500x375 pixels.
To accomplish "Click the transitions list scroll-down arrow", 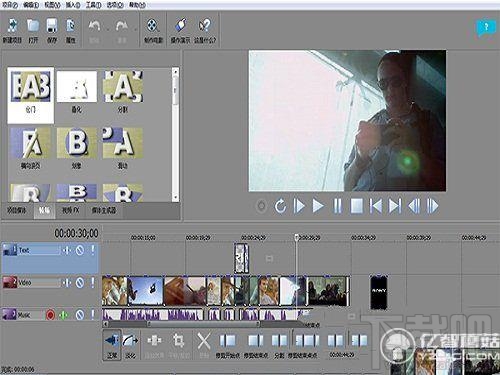I will 175,197.
